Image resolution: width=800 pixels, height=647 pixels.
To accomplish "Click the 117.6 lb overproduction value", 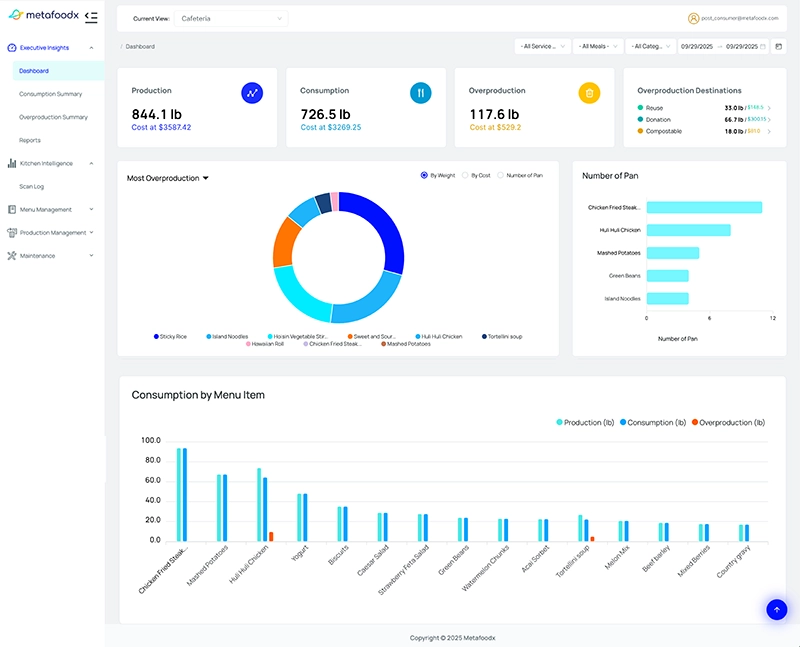I will [x=494, y=114].
